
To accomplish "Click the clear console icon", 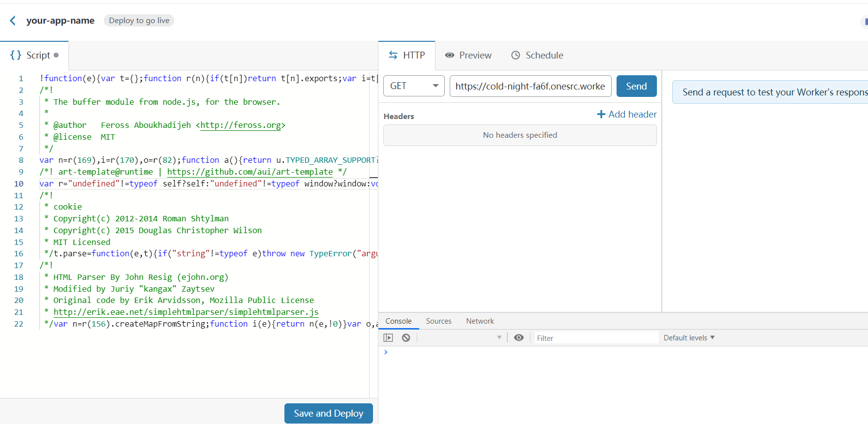I will point(406,338).
